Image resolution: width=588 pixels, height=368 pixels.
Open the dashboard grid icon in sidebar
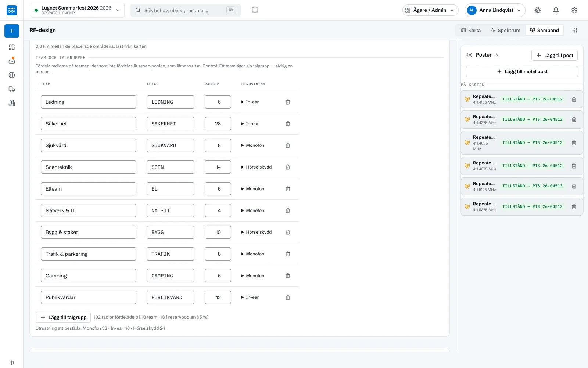(x=12, y=47)
